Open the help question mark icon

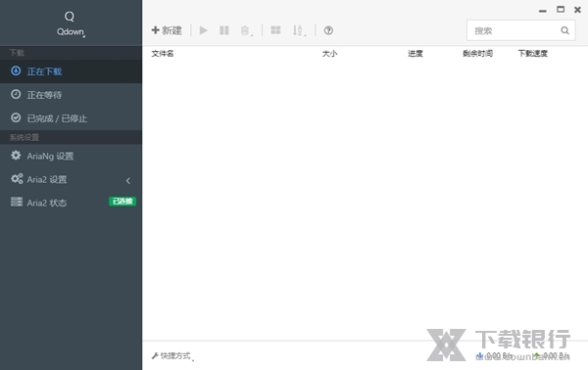point(328,30)
